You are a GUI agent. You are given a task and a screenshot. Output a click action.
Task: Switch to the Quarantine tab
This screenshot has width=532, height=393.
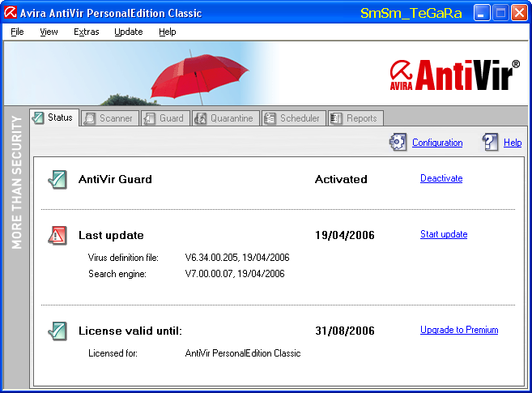[x=226, y=118]
